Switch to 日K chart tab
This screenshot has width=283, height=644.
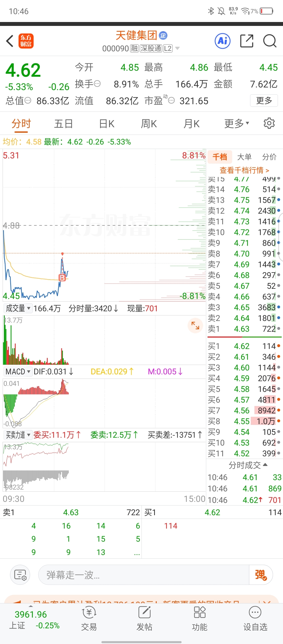[107, 124]
